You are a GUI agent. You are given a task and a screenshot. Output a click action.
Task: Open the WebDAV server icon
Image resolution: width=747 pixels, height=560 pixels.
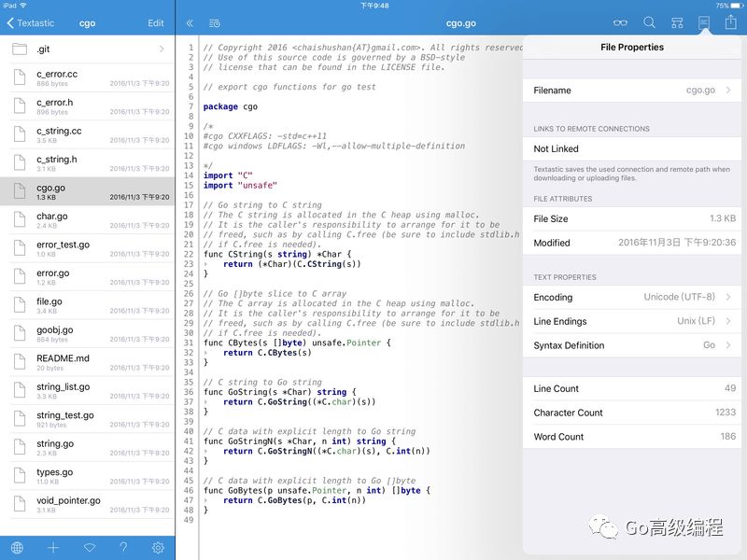(90, 548)
